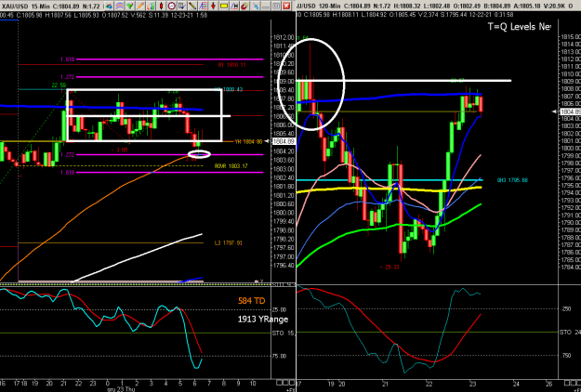The height and width of the screenshot is (392, 581).
Task: Click the -3.05 red swing label
Action: [x=119, y=150]
